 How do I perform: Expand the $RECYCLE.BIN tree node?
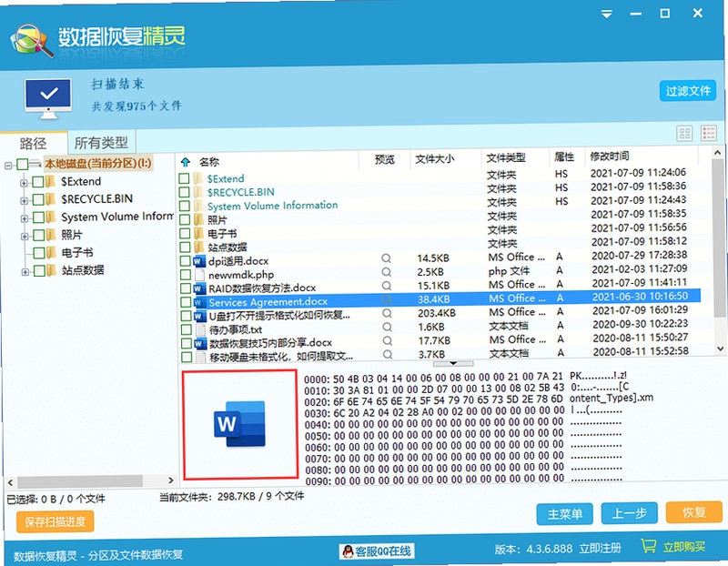click(x=24, y=200)
